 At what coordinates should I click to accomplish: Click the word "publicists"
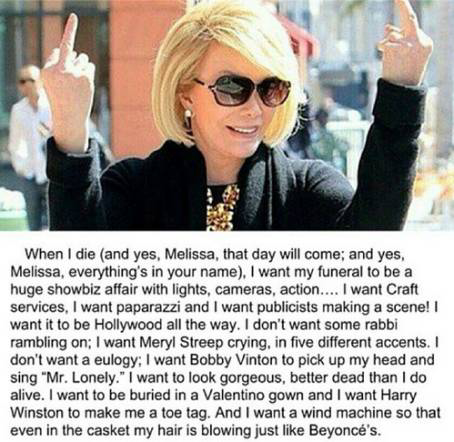pyautogui.click(x=287, y=307)
